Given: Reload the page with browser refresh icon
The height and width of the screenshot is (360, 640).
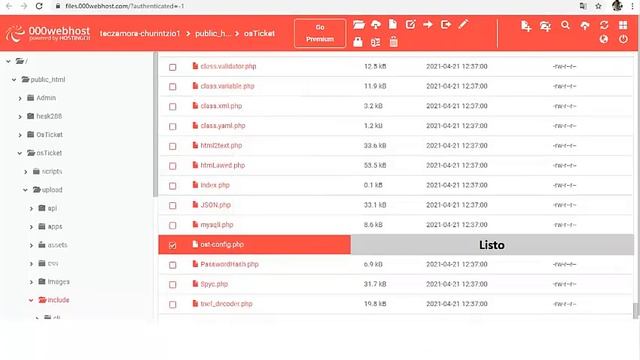Looking at the screenshot, I should click(39, 6).
